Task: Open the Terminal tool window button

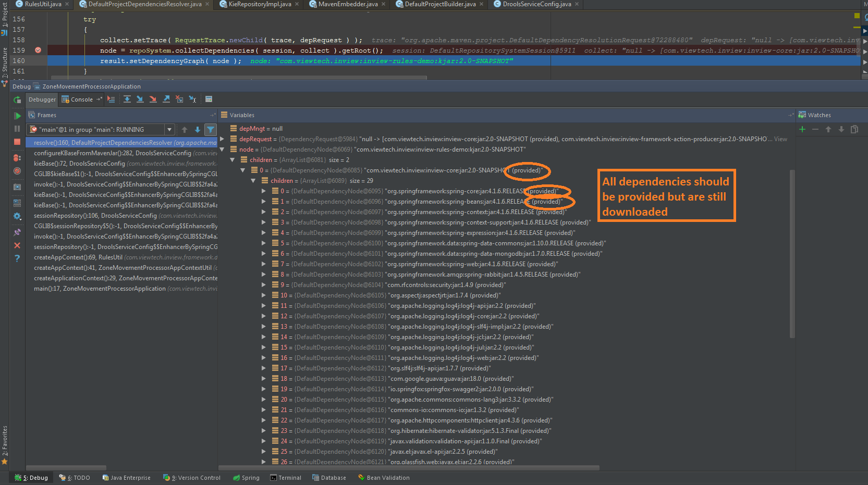Action: coord(286,478)
